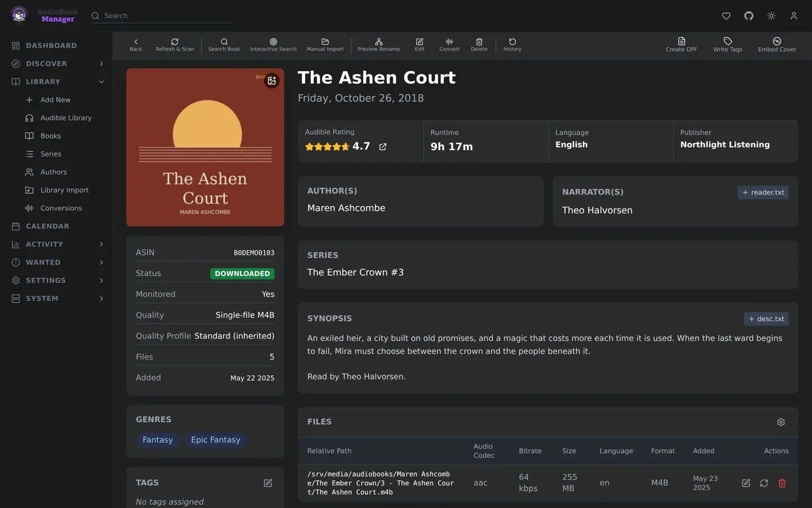Expand the Settings sidebar section
Image resolution: width=812 pixels, height=508 pixels.
tap(101, 281)
